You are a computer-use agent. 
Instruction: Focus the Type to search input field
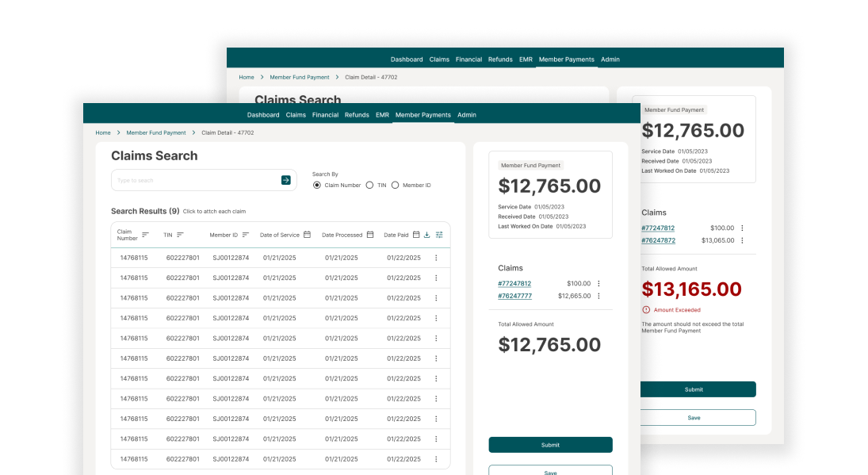196,180
